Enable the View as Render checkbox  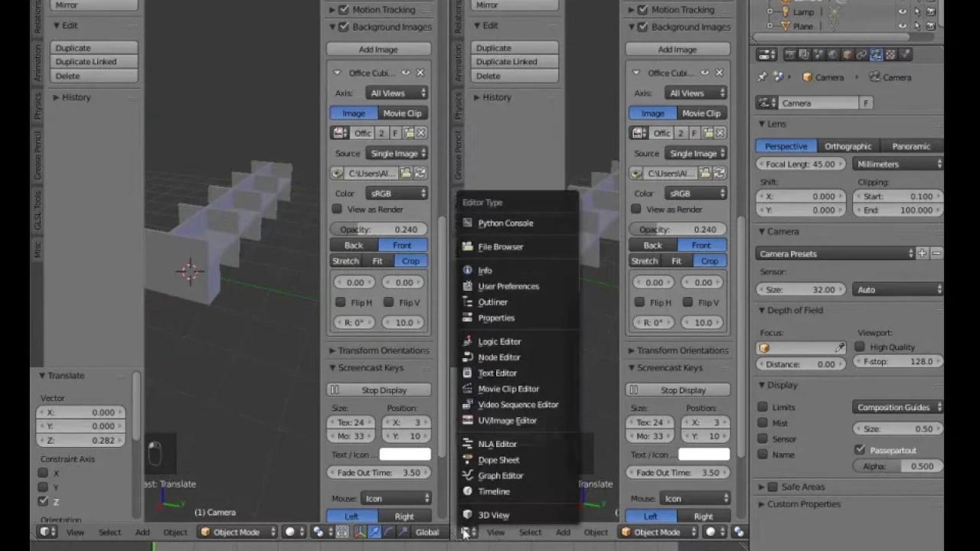pyautogui.click(x=337, y=209)
